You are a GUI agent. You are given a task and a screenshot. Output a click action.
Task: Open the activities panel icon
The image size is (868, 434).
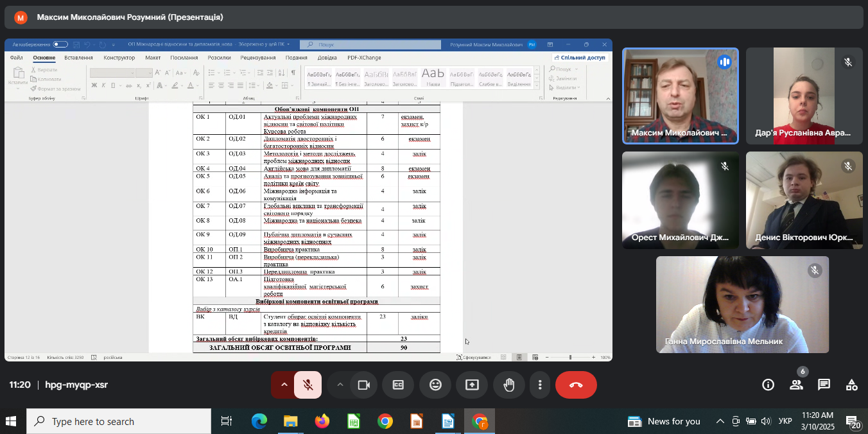click(851, 385)
